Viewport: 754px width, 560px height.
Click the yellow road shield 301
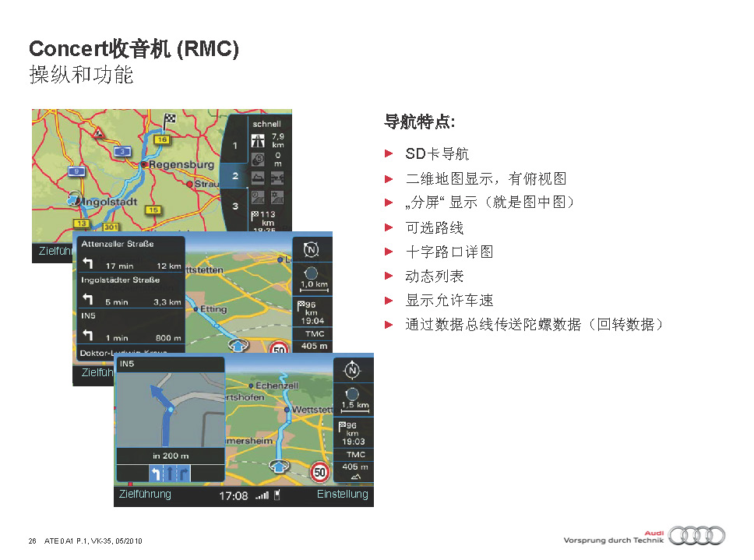(x=111, y=227)
